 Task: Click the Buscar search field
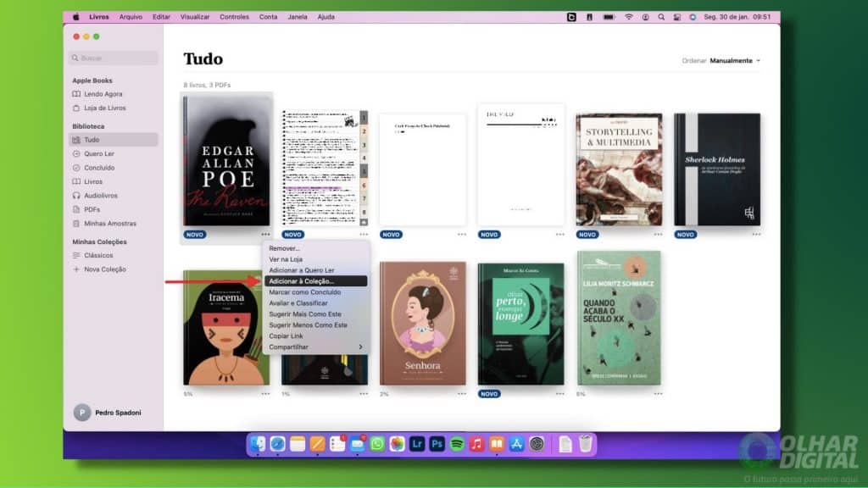pos(114,58)
